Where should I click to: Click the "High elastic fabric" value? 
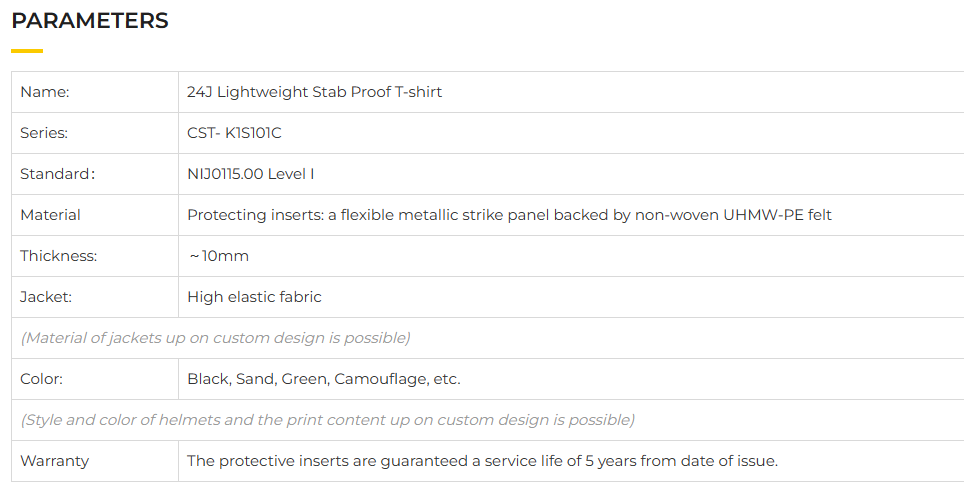254,297
